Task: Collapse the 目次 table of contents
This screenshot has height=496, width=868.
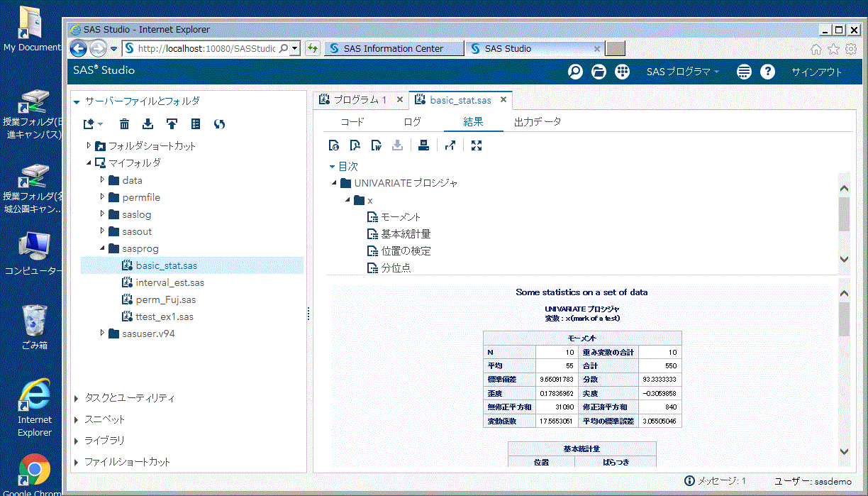Action: [331, 166]
